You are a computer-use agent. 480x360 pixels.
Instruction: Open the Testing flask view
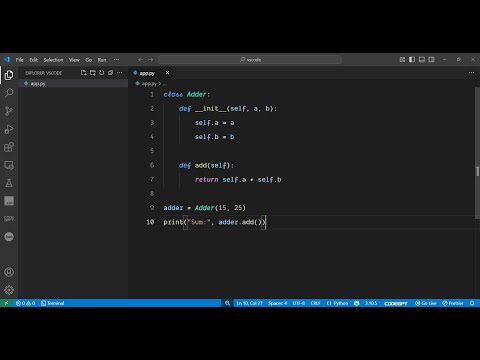coord(9,183)
